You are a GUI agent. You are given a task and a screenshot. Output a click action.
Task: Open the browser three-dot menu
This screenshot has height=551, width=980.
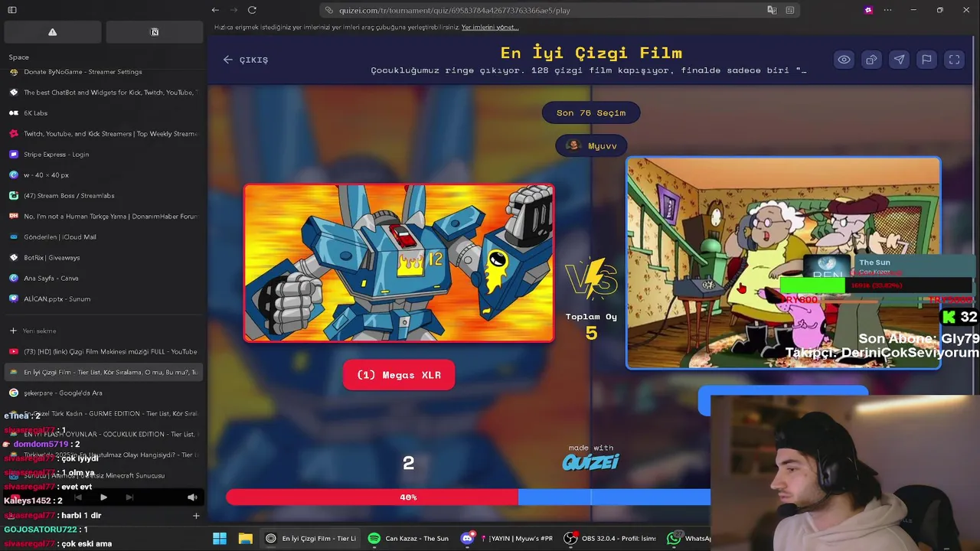pos(887,10)
